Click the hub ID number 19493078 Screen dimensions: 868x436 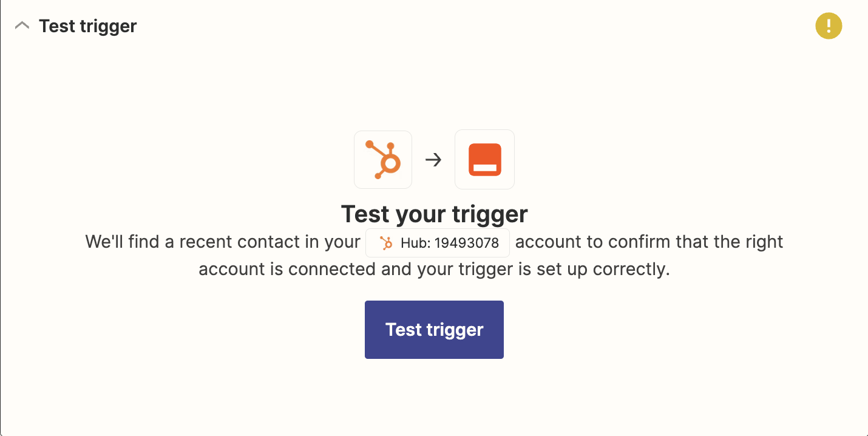(x=467, y=243)
